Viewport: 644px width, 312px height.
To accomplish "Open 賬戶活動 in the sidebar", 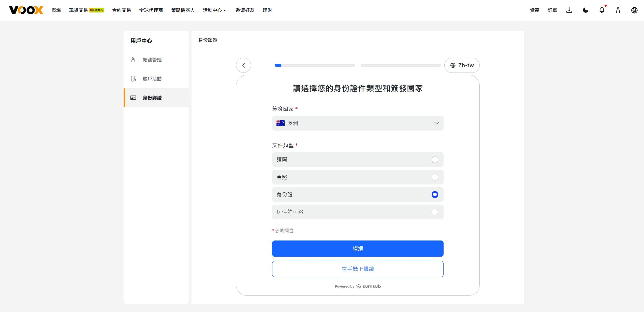I will coord(156,79).
